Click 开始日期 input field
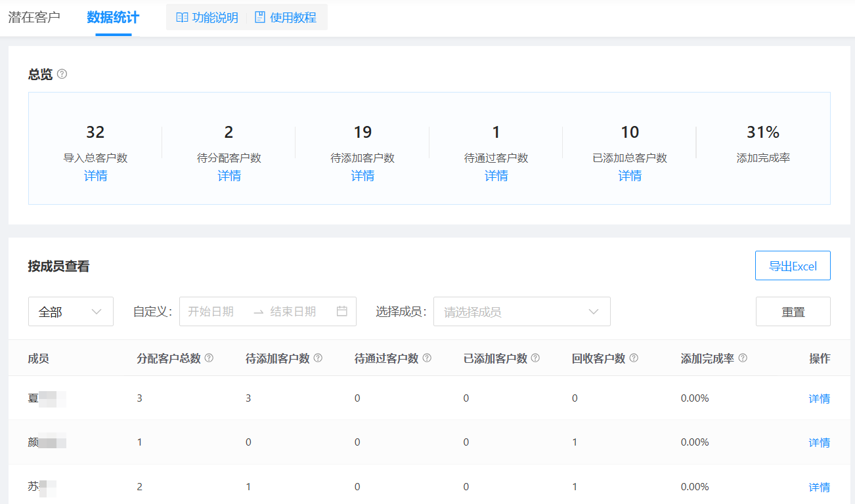The width and height of the screenshot is (855, 504). click(211, 312)
